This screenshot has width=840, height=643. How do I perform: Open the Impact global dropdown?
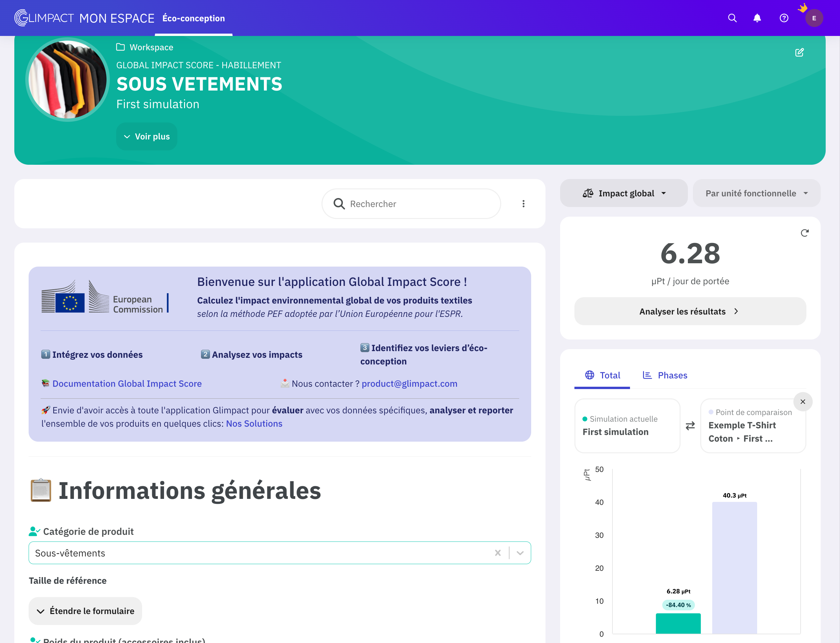point(624,193)
